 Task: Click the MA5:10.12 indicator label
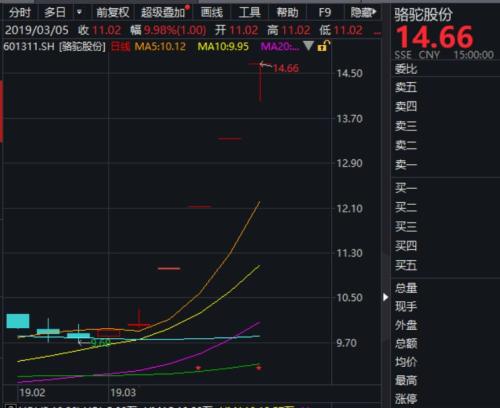pos(160,46)
